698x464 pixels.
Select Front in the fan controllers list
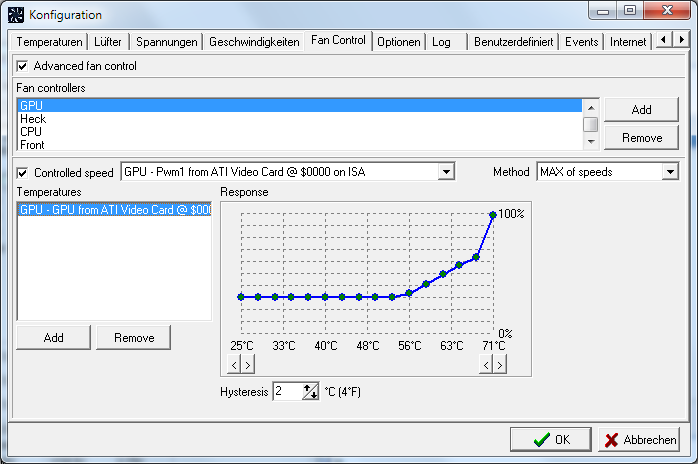coord(300,144)
